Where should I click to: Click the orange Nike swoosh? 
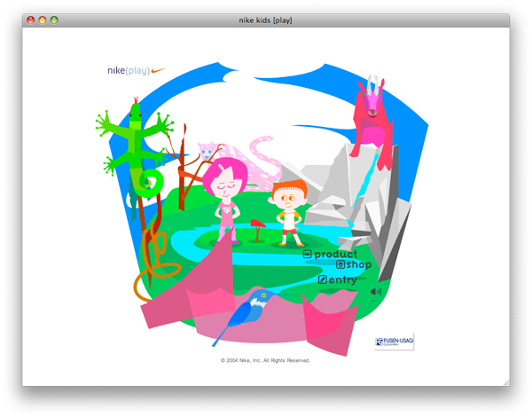click(x=158, y=70)
